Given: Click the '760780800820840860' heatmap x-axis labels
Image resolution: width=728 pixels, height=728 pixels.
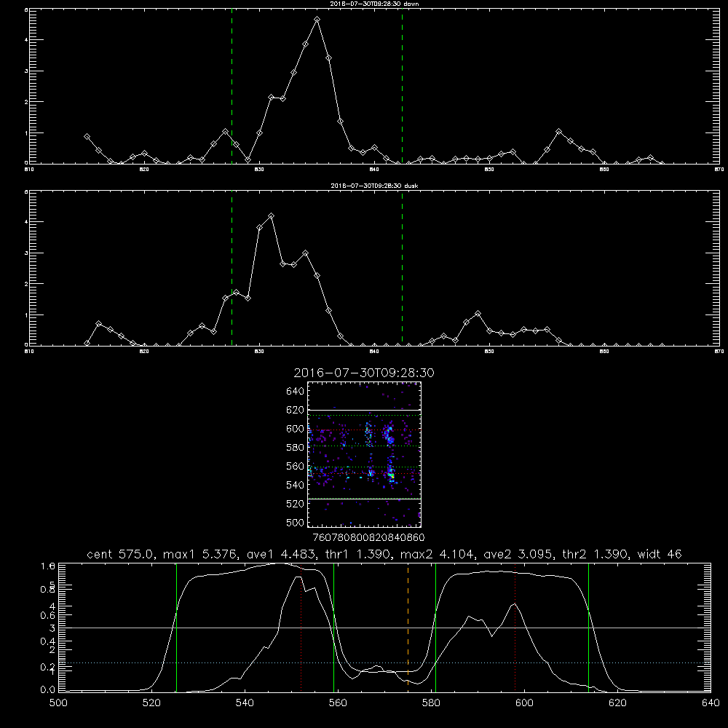Looking at the screenshot, I should pos(368,538).
